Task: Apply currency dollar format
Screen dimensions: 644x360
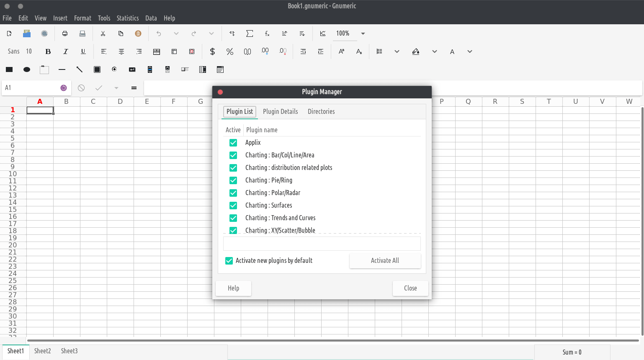Action: (x=212, y=51)
